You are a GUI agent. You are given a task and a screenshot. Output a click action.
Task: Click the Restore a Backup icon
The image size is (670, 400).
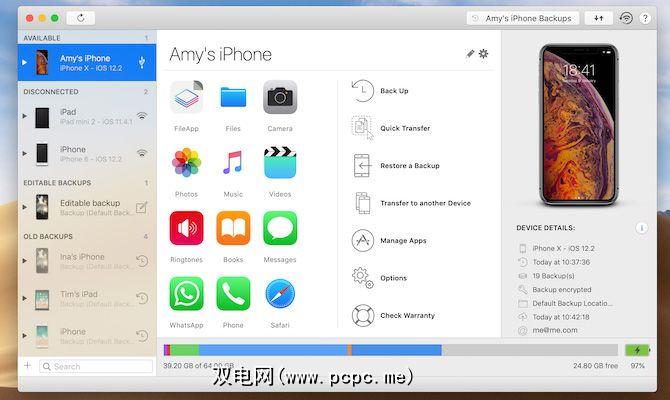[x=362, y=165]
